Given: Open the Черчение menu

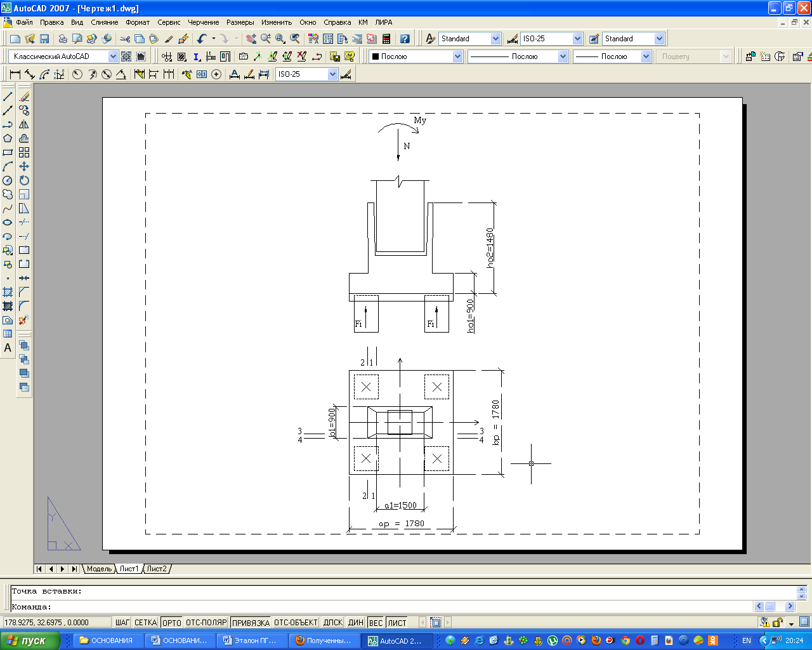Looking at the screenshot, I should 203,22.
